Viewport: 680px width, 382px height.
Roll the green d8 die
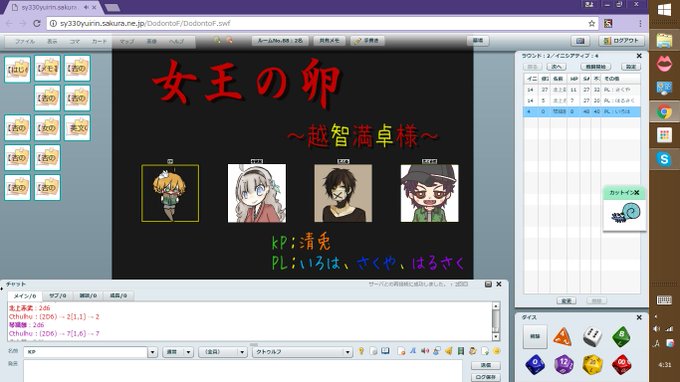click(x=621, y=336)
